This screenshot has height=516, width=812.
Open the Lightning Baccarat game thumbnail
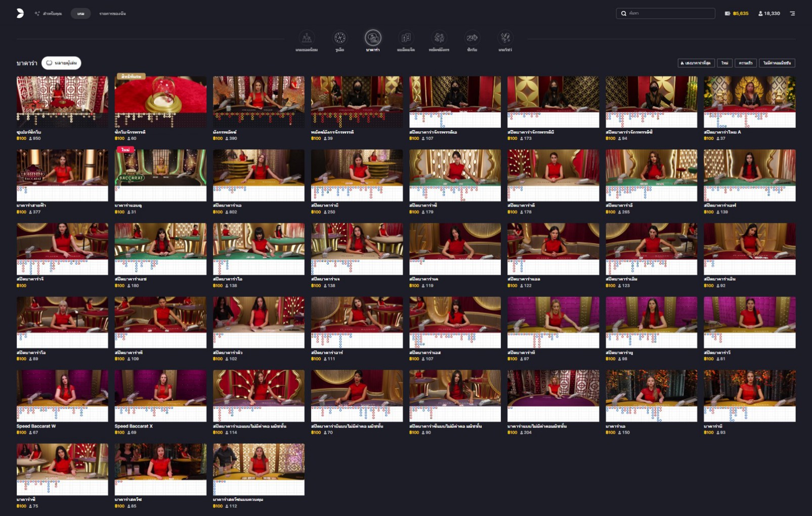[x=62, y=175]
